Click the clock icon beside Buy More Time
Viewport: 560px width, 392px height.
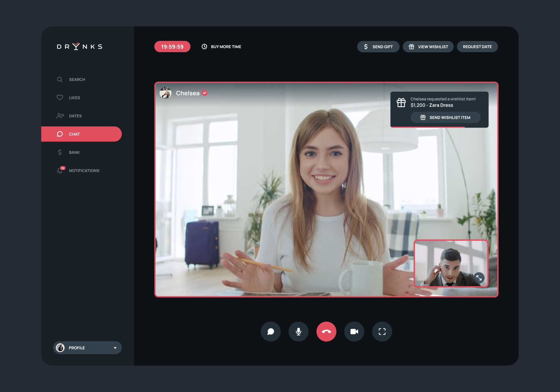click(x=204, y=46)
